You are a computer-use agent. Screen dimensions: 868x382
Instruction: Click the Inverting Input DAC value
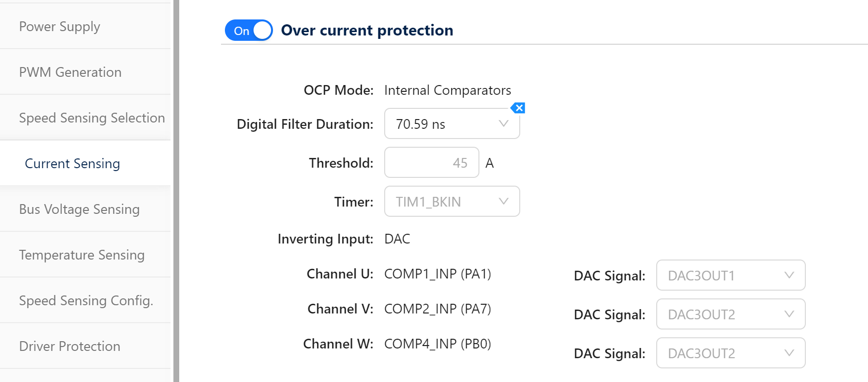click(396, 238)
